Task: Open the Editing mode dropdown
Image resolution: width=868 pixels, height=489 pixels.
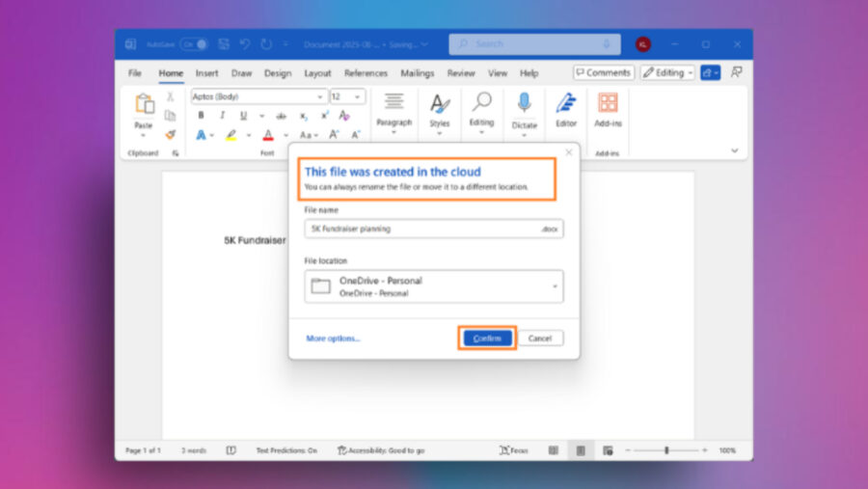Action: tap(667, 72)
